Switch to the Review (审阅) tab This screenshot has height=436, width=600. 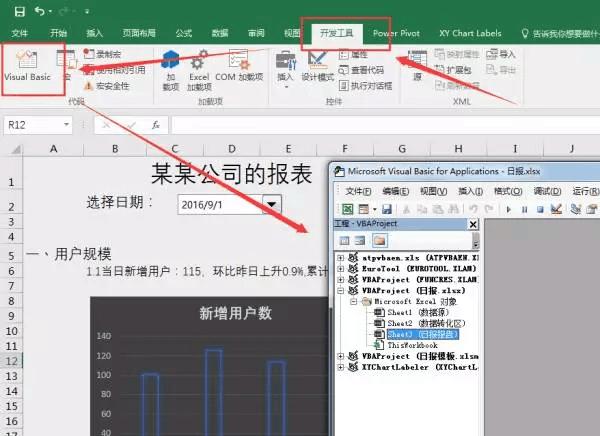[256, 33]
